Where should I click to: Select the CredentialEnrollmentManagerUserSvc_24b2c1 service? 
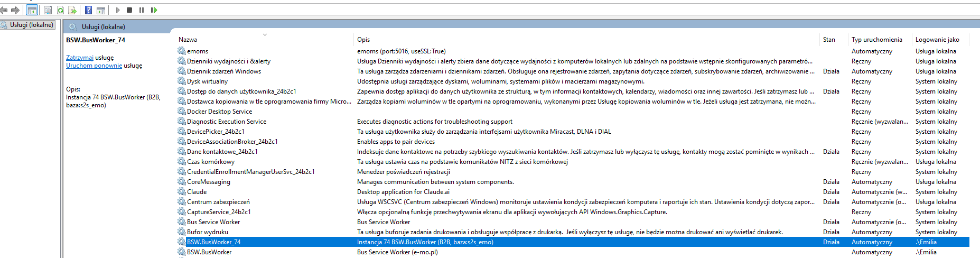[x=250, y=172]
